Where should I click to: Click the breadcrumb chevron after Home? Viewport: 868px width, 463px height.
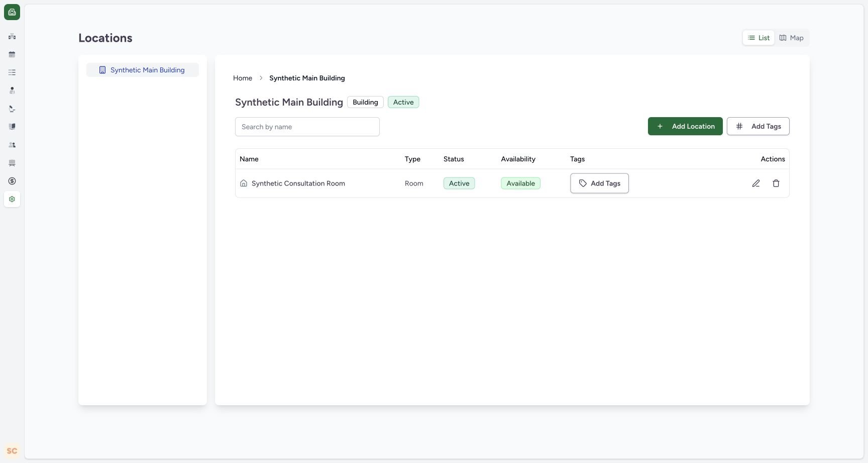coord(261,78)
